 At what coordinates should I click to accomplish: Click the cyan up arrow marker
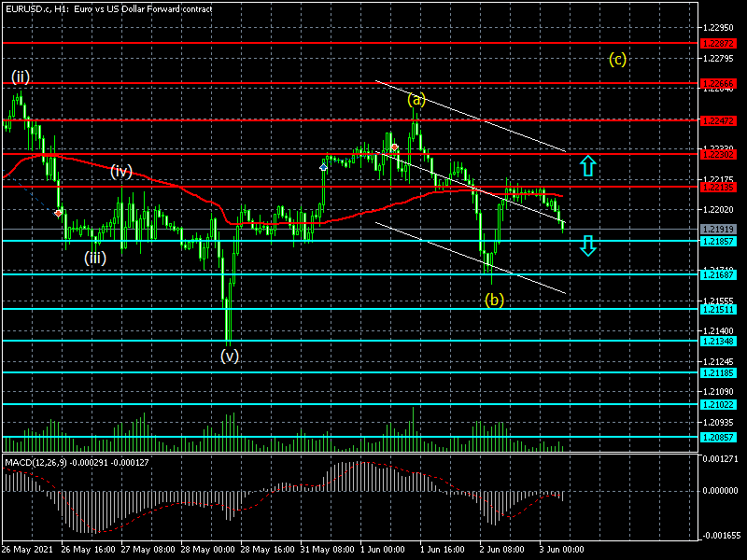[x=586, y=166]
